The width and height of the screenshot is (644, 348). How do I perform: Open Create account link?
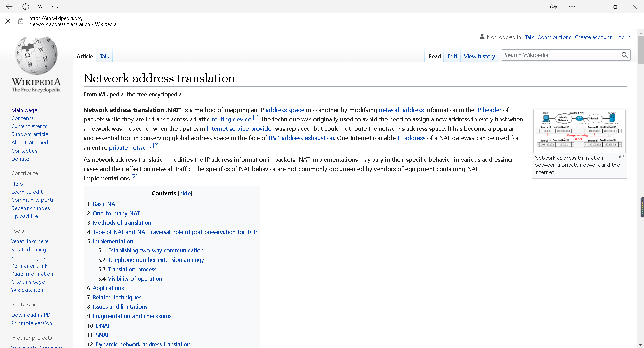pyautogui.click(x=593, y=37)
